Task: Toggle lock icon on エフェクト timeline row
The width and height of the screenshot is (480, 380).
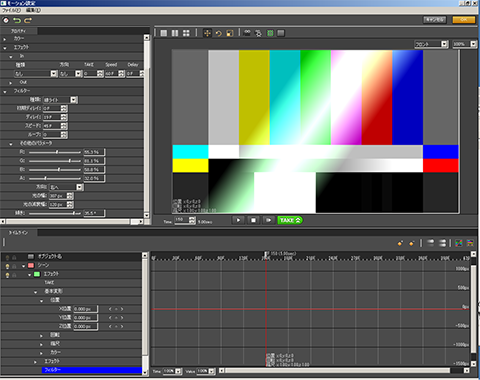Action: click(x=14, y=275)
